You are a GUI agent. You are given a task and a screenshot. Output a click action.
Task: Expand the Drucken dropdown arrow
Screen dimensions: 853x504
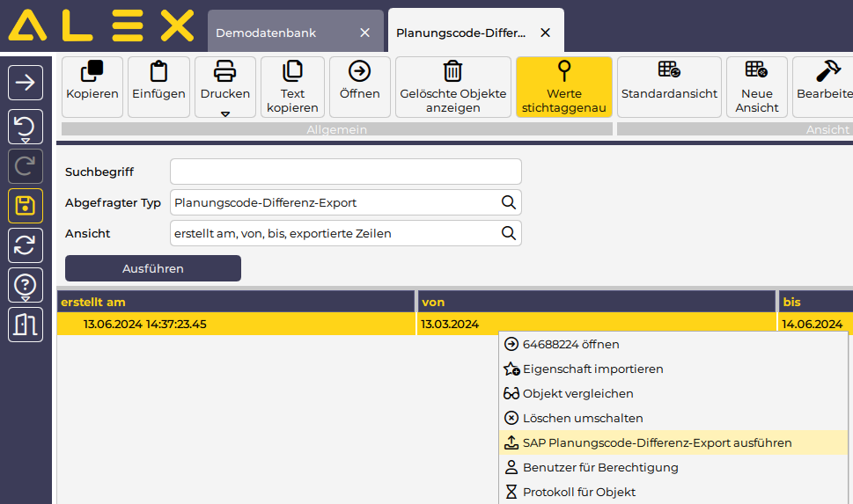225,113
